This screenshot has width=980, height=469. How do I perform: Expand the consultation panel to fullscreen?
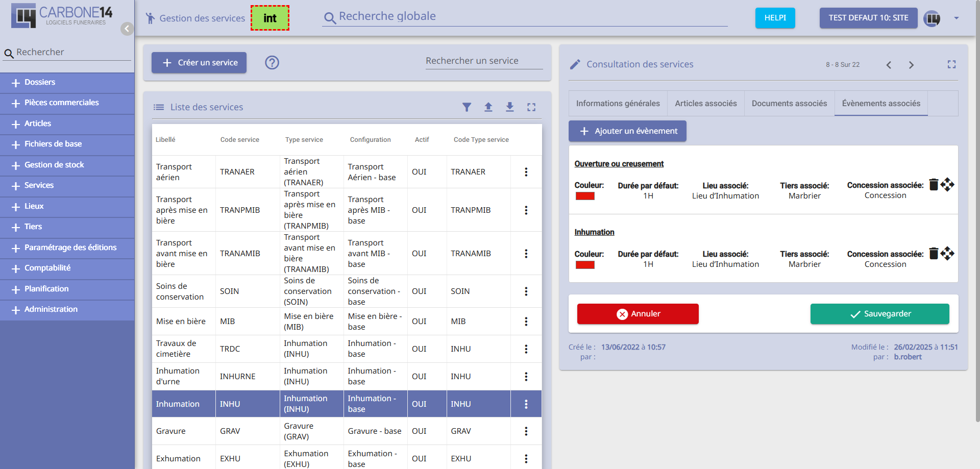pos(951,64)
